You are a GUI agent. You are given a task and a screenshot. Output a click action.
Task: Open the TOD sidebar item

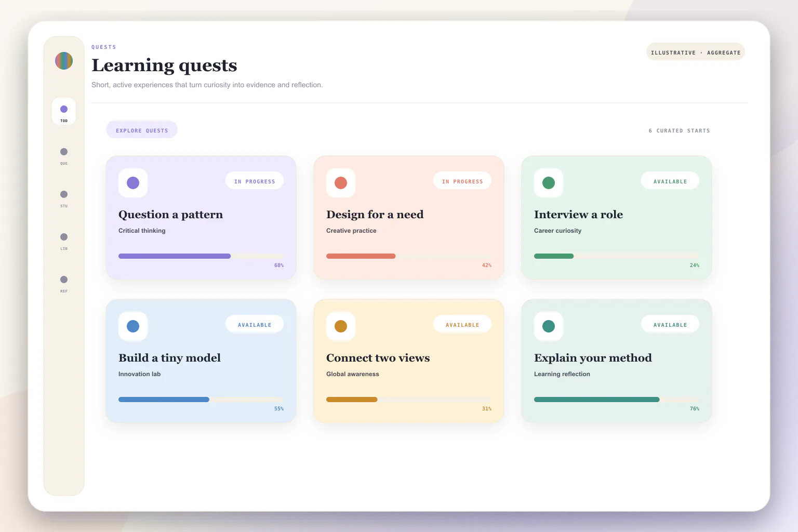tap(64, 111)
